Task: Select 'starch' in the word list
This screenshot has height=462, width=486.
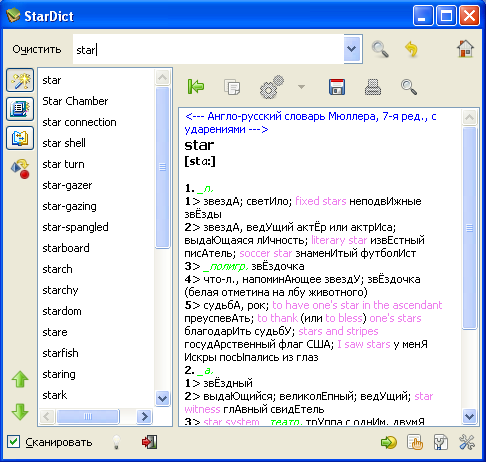Action: click(x=57, y=269)
